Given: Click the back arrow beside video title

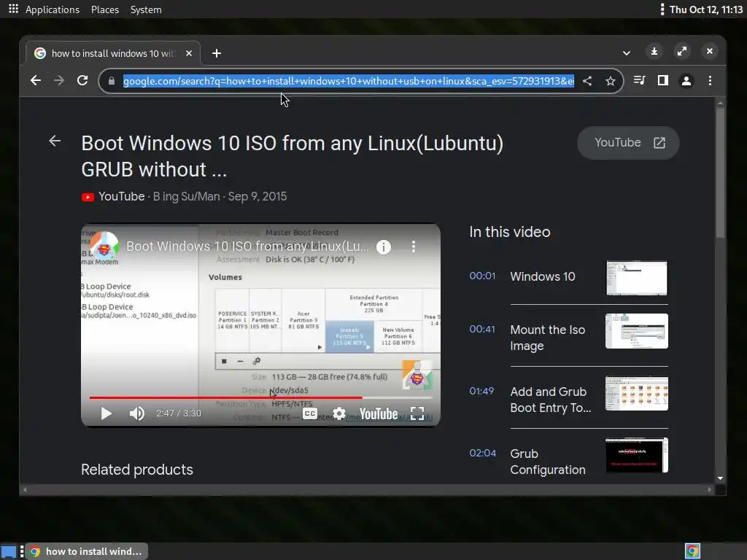Looking at the screenshot, I should (55, 141).
